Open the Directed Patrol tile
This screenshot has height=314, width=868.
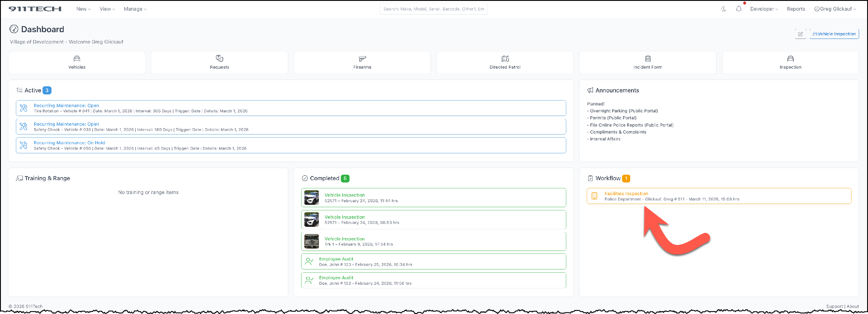coord(505,63)
